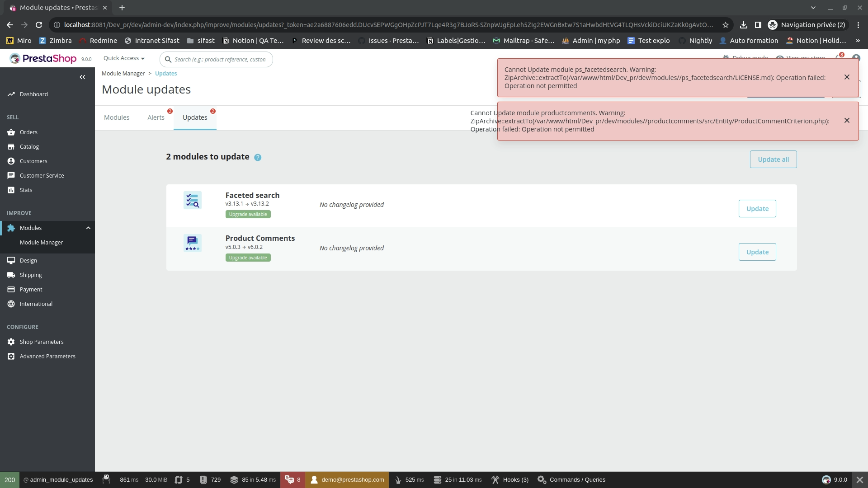Collapse the Modules submenu chevron
Viewport: 868px width, 488px height.
point(89,228)
